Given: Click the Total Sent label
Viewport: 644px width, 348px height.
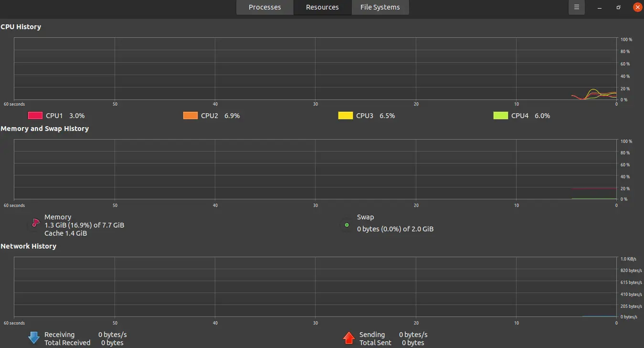Looking at the screenshot, I should pos(376,343).
